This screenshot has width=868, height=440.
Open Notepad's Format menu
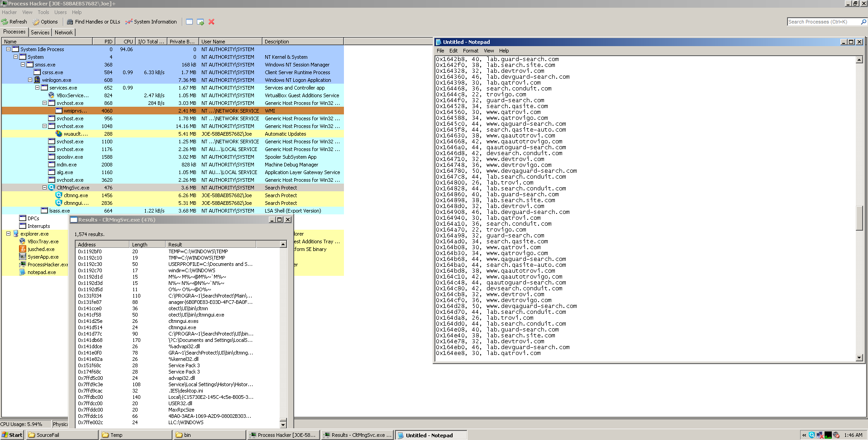(x=470, y=51)
